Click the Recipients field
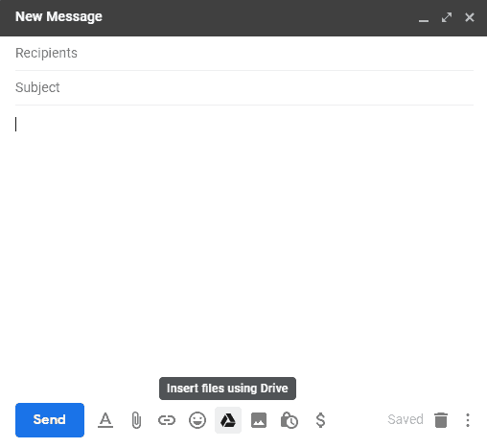The width and height of the screenshot is (487, 448). click(x=244, y=53)
